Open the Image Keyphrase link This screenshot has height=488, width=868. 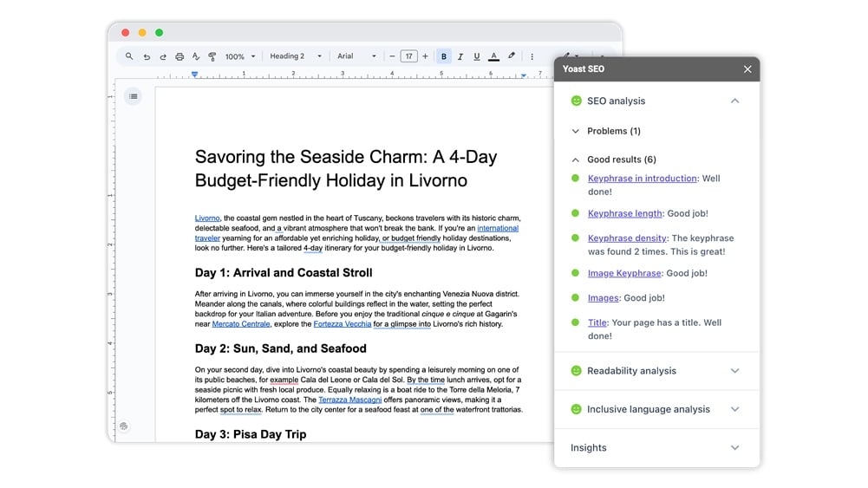(624, 273)
